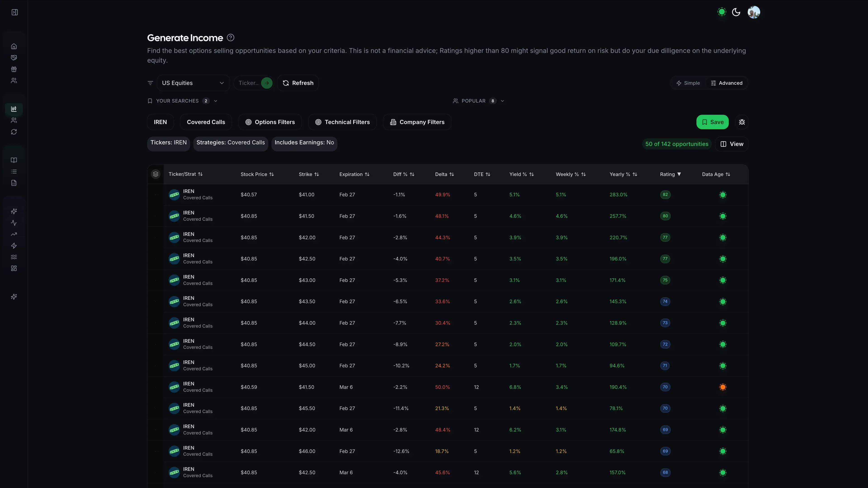Click the layers icon in table header
The width and height of the screenshot is (868, 488).
coord(155,174)
